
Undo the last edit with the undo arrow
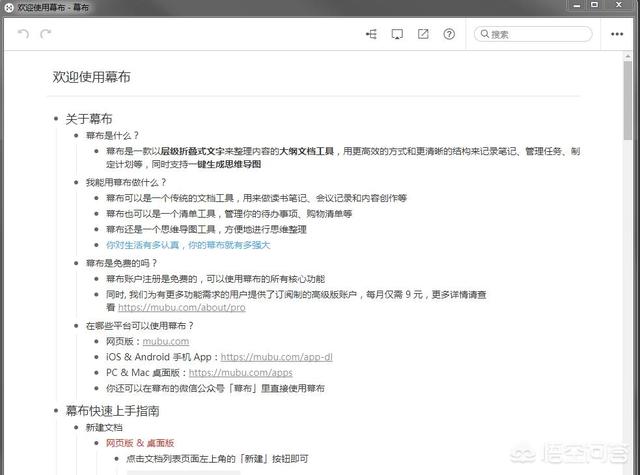click(24, 34)
